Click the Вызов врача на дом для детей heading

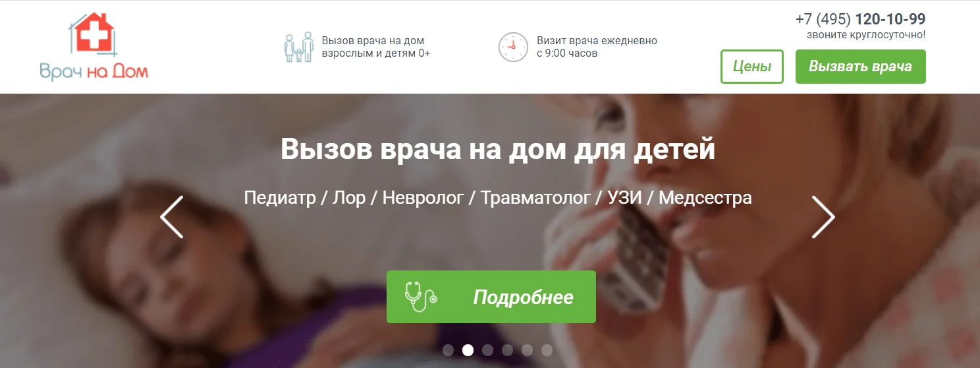[498, 149]
